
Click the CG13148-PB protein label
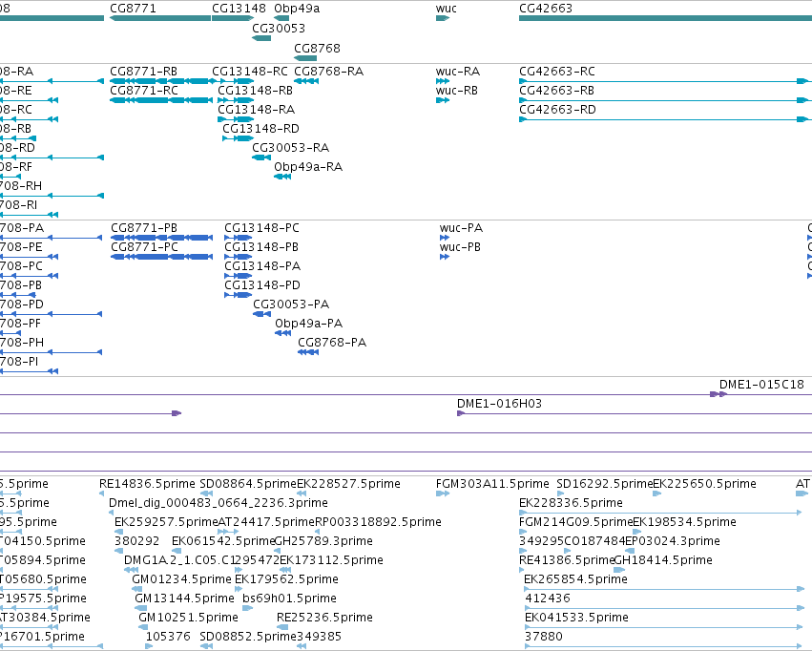click(x=261, y=247)
